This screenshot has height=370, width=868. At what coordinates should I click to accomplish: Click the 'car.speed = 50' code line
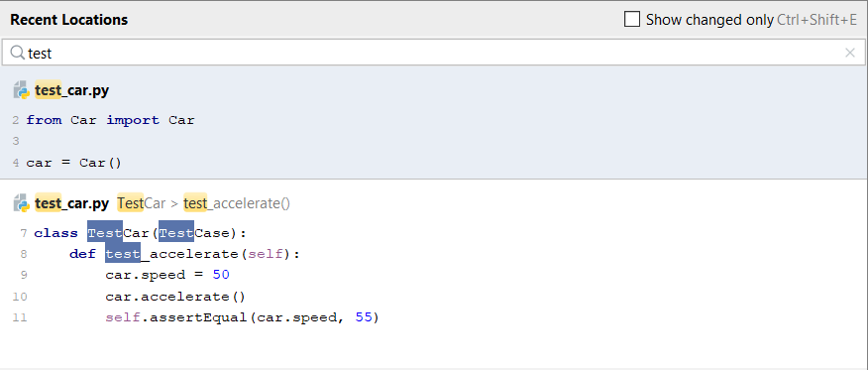pos(167,276)
